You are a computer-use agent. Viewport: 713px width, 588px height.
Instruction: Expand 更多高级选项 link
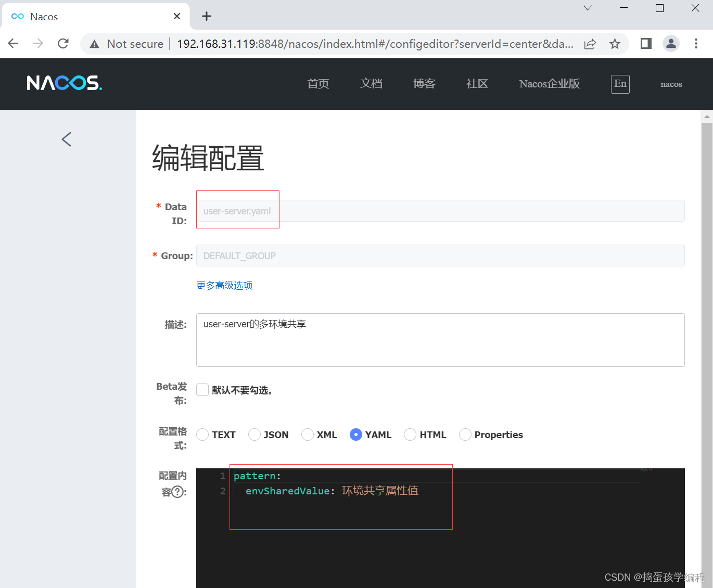[x=224, y=285]
